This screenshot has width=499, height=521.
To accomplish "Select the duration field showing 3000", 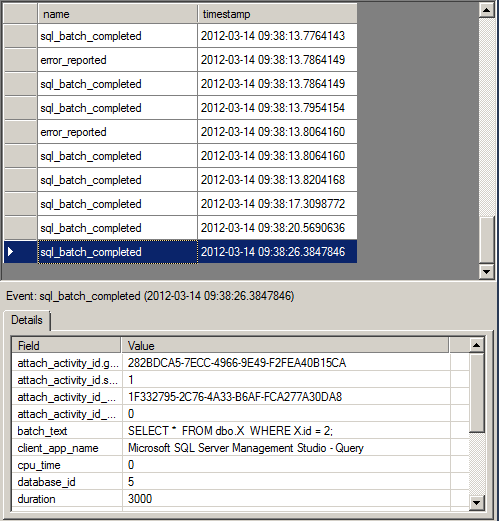I will click(x=240, y=499).
